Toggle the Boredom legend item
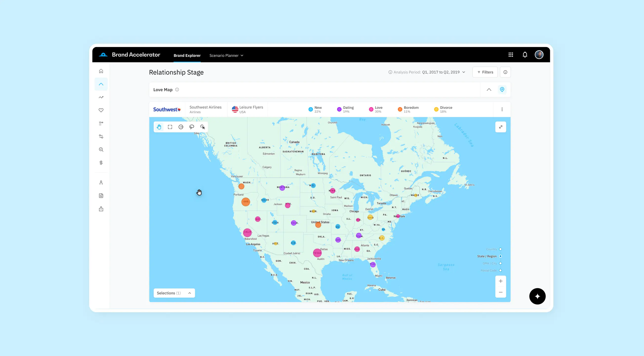 click(x=408, y=110)
